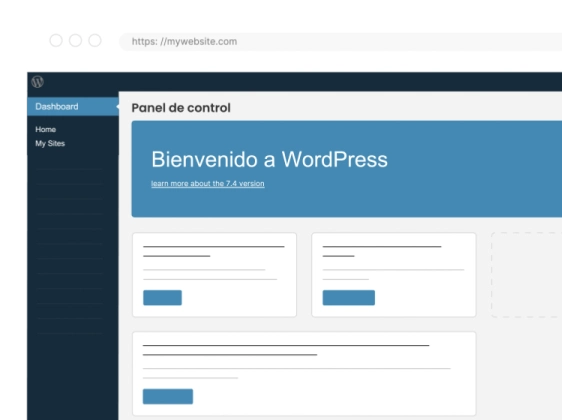Open the Dashboard menu item

click(x=73, y=106)
